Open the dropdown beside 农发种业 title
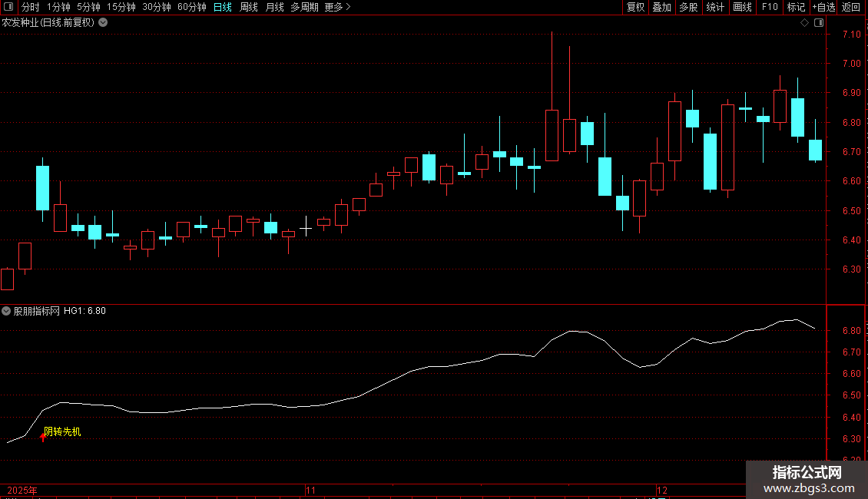Viewport: 868px width, 499px height. pos(103,23)
